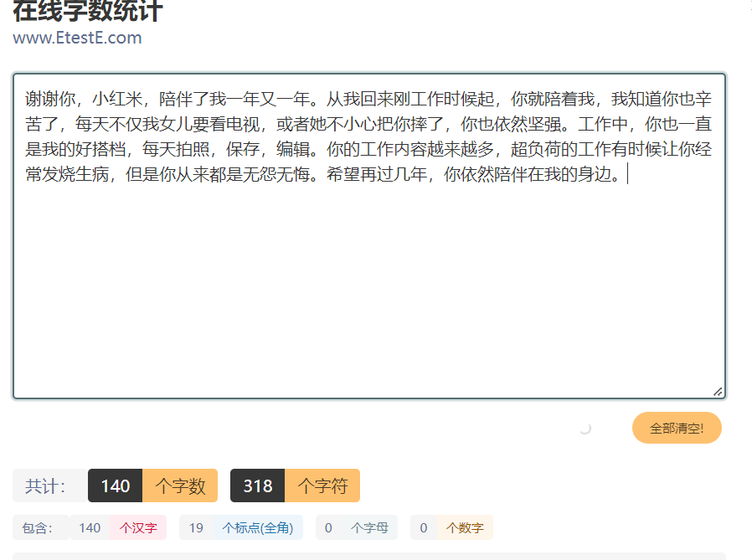Click inside the Chinese text input area
752x560 pixels.
[x=368, y=236]
